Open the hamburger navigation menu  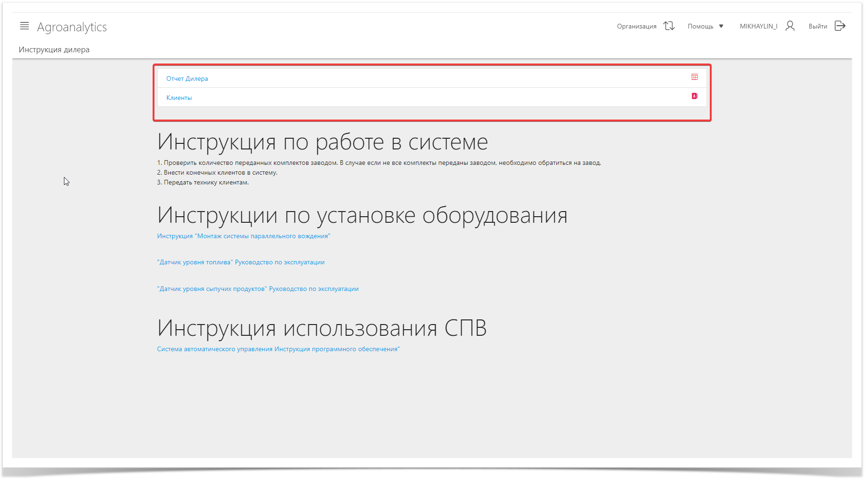[x=24, y=26]
